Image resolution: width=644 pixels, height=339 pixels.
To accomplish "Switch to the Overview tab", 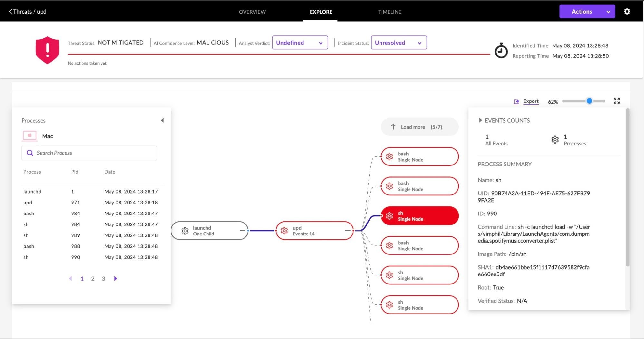I will click(252, 12).
